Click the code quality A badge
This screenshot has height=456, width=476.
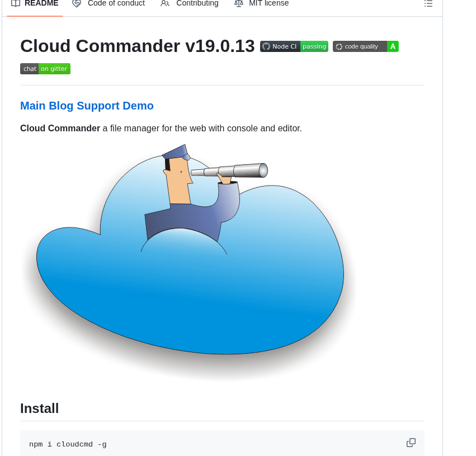[x=366, y=46]
